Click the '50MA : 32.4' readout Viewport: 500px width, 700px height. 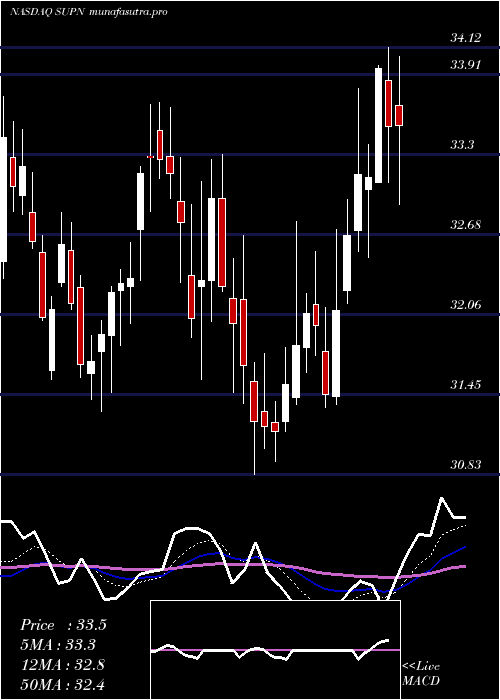coord(62,684)
